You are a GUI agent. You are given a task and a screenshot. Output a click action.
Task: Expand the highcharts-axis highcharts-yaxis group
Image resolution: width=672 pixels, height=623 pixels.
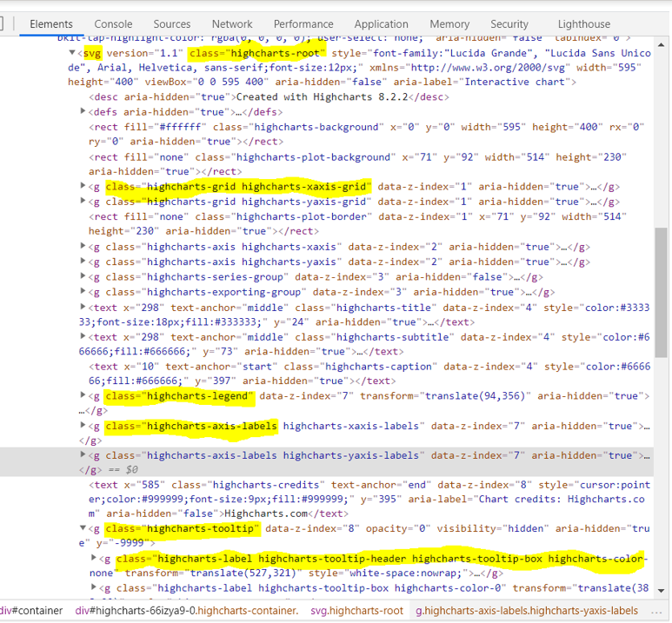[x=83, y=262]
